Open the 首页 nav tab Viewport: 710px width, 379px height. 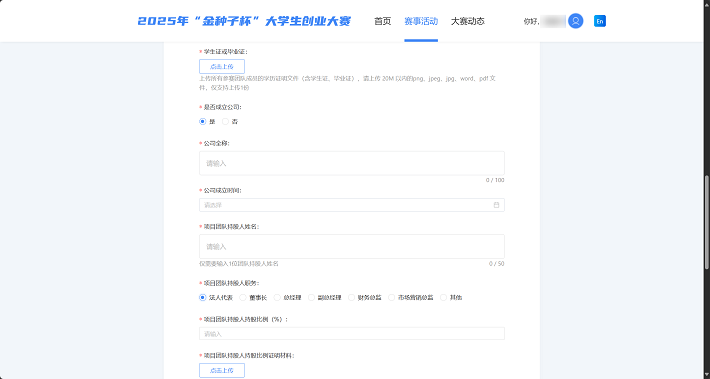click(x=383, y=21)
